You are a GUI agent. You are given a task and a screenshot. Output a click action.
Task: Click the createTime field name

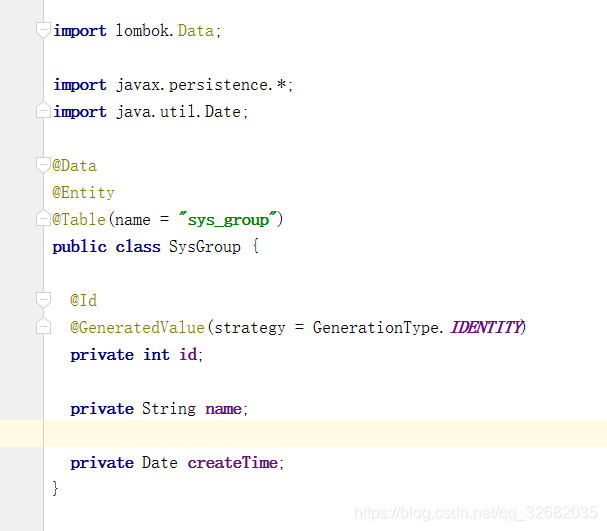(x=232, y=462)
